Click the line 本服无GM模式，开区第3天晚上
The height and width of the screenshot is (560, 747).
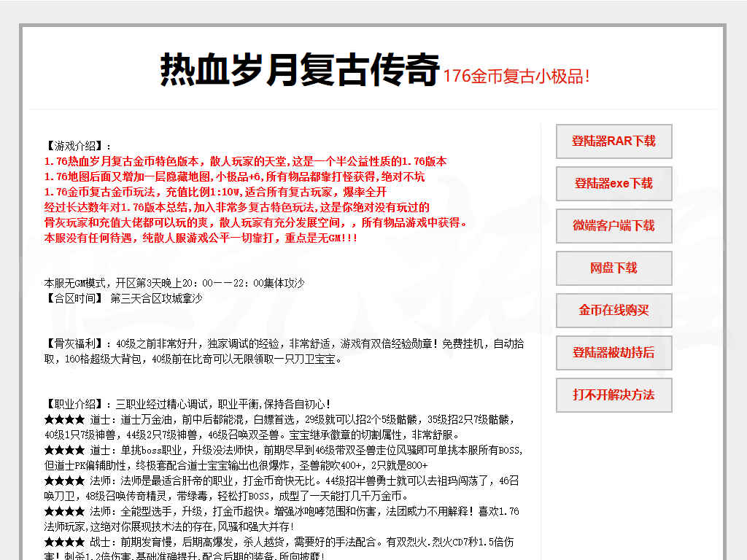174,284
